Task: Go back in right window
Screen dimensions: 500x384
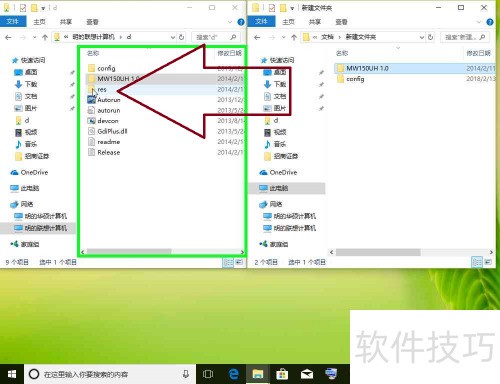Action: tap(257, 37)
